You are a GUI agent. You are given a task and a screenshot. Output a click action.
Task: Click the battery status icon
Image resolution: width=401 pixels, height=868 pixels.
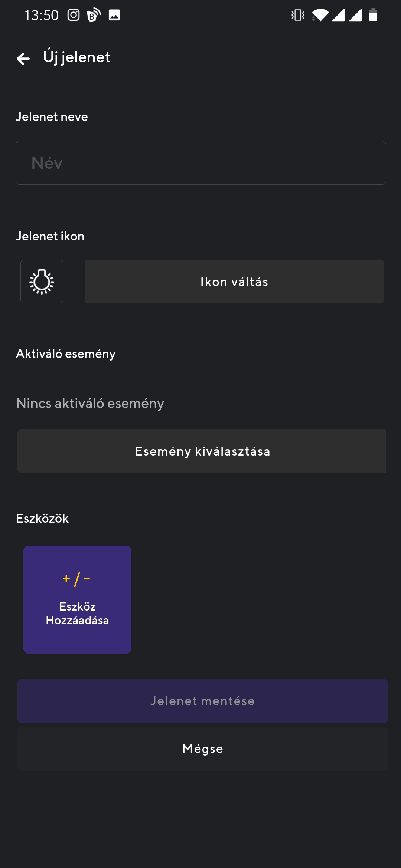[x=372, y=15]
